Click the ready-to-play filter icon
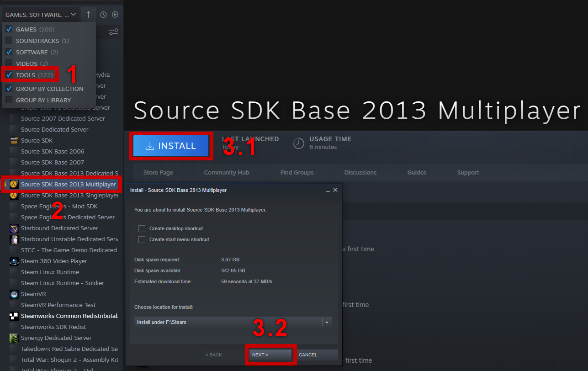This screenshot has height=371, width=588. tap(115, 15)
